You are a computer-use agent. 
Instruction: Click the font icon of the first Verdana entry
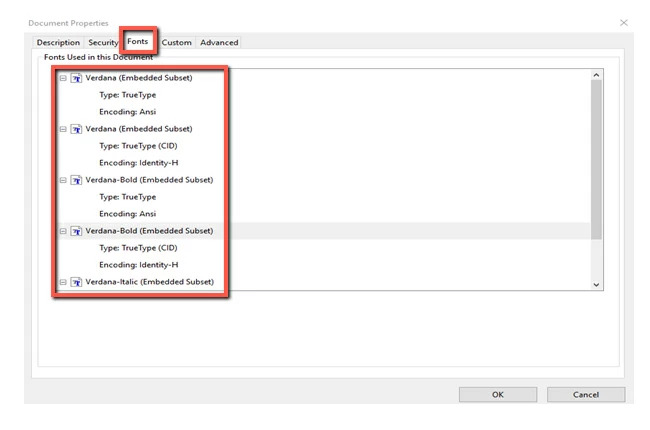(x=76, y=78)
